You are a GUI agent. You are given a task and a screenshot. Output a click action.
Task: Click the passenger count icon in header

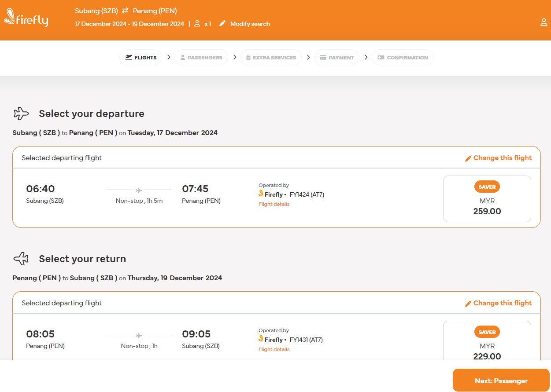tap(197, 24)
